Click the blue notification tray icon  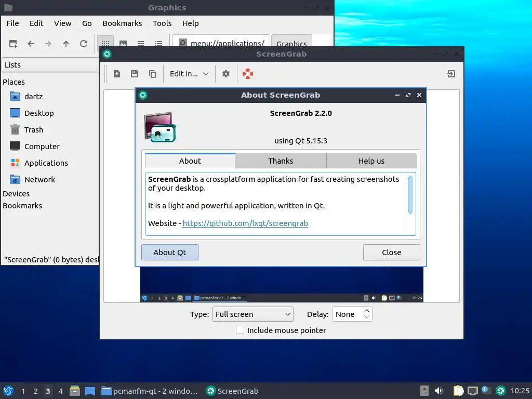coord(486,390)
